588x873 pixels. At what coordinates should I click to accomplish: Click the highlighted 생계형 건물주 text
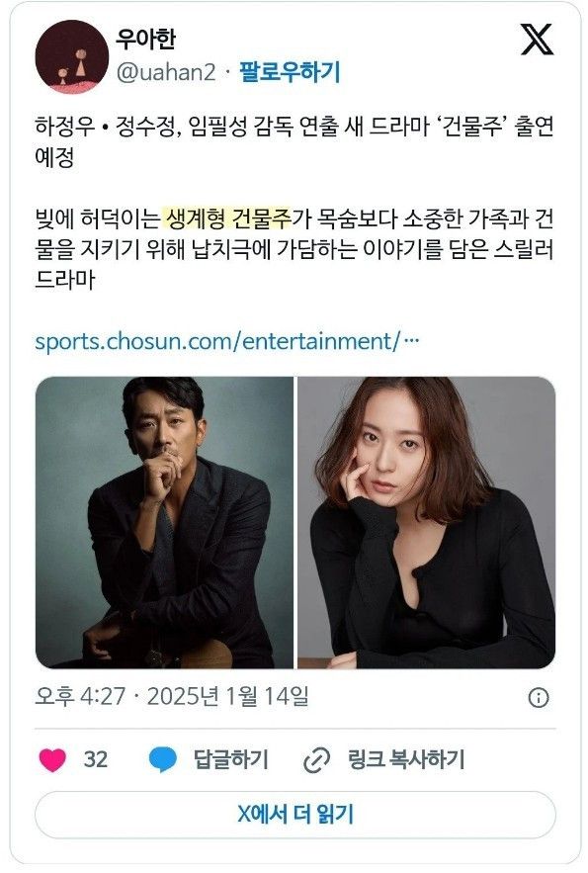pos(227,218)
